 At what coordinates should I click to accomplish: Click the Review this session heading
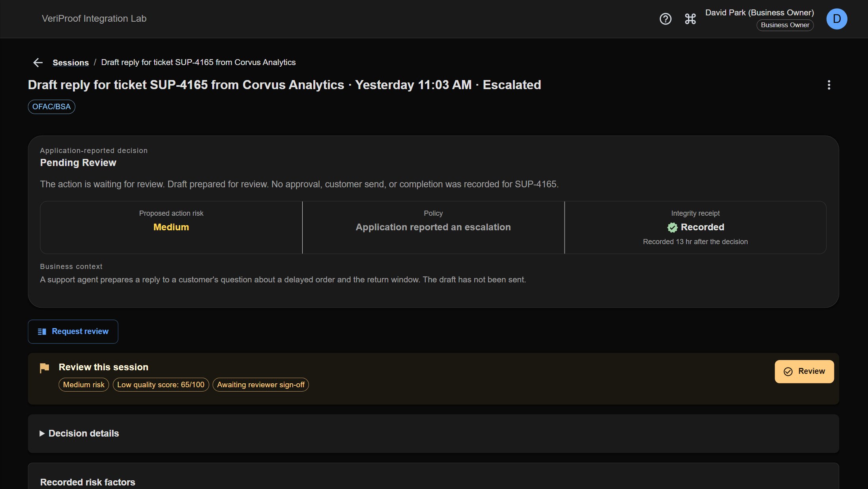click(x=103, y=367)
